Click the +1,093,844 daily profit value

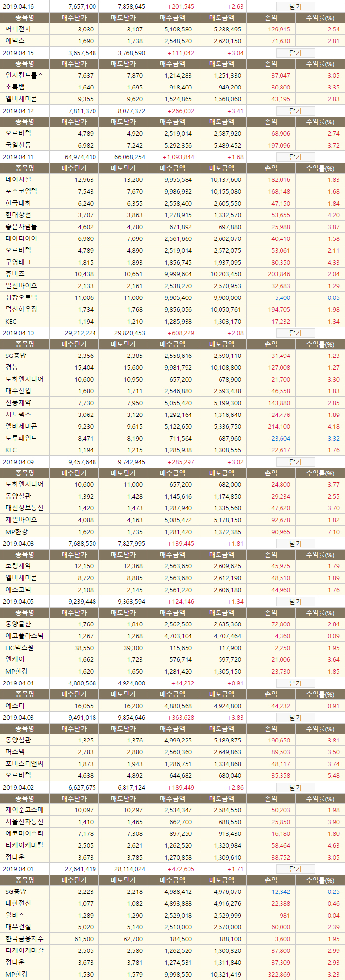tap(178, 157)
